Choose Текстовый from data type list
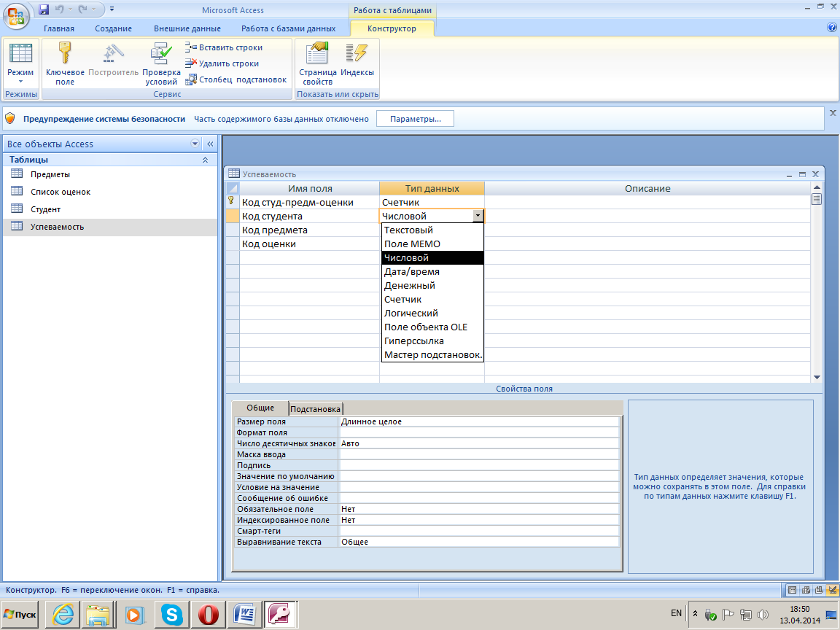 pos(432,230)
